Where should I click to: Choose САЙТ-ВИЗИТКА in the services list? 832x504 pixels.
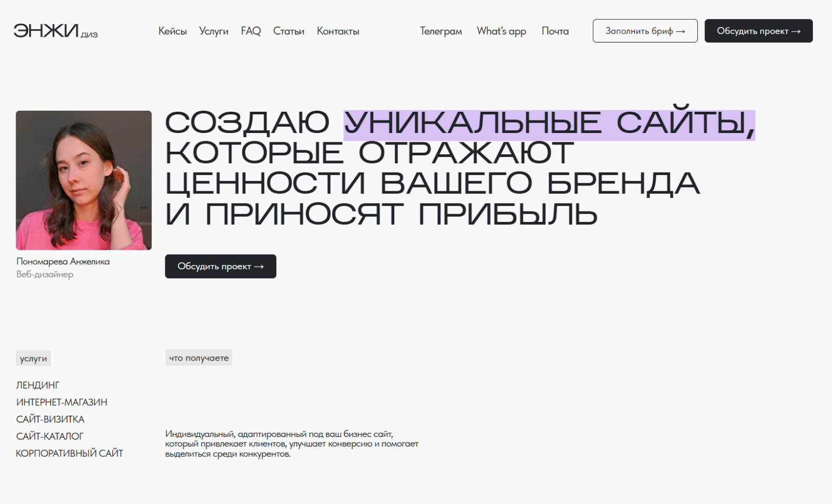point(50,419)
